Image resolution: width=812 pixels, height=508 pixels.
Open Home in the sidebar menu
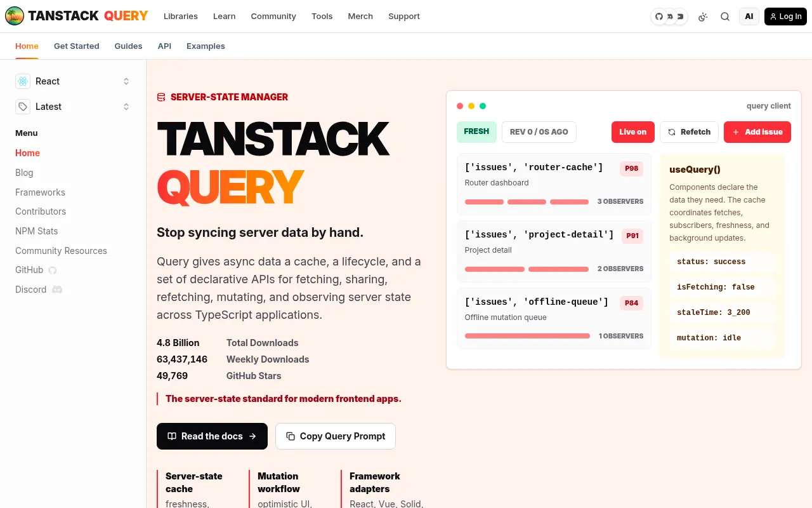[x=27, y=153]
